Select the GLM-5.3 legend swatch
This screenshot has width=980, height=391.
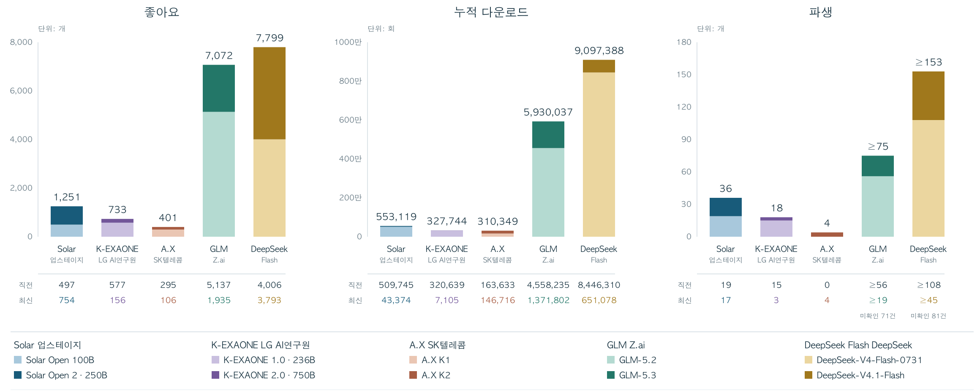[611, 375]
